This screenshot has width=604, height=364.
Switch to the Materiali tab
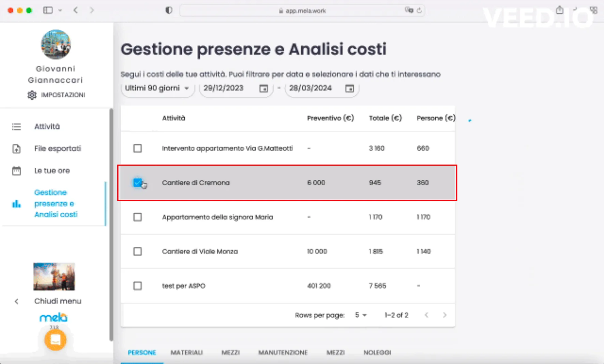point(186,352)
